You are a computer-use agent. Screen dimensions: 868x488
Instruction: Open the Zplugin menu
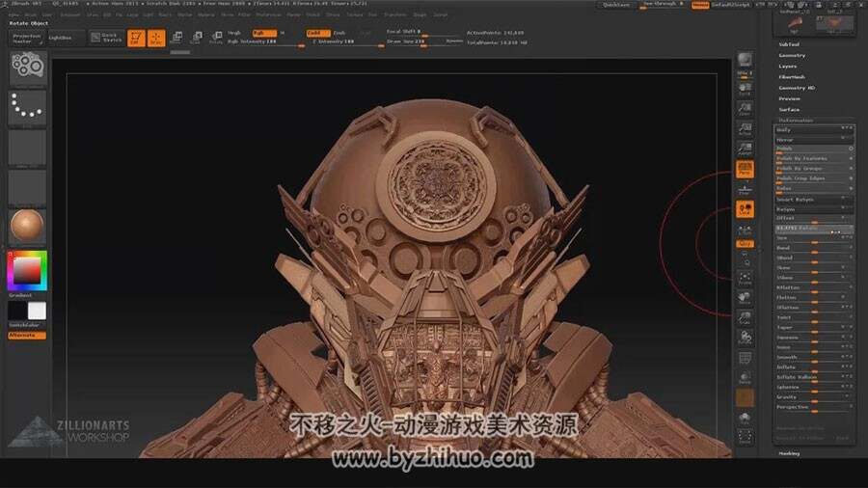[420, 14]
